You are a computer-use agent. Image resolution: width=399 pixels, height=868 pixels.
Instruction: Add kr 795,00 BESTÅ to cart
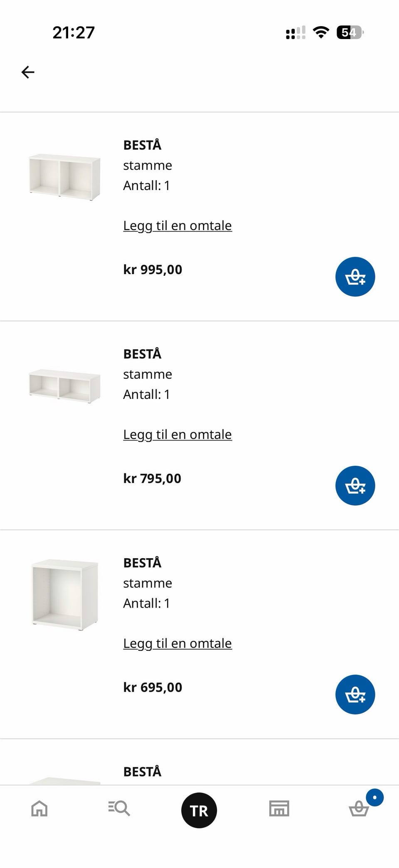click(x=355, y=486)
